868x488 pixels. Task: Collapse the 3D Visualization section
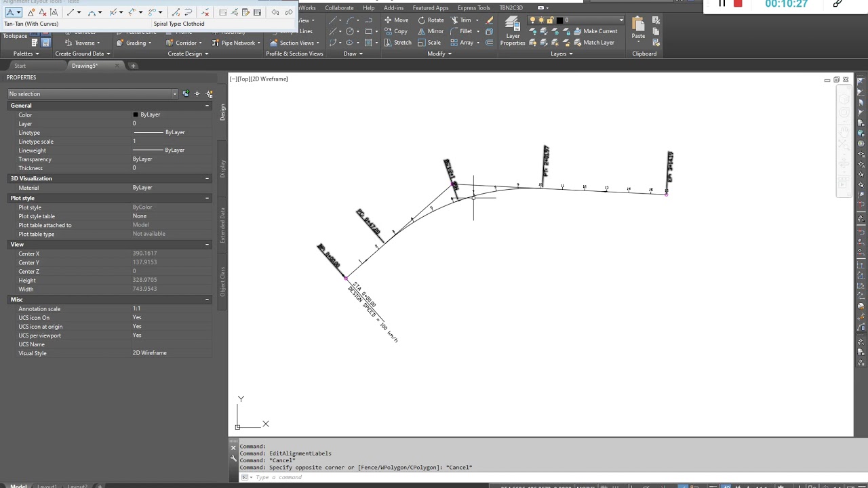tap(207, 178)
